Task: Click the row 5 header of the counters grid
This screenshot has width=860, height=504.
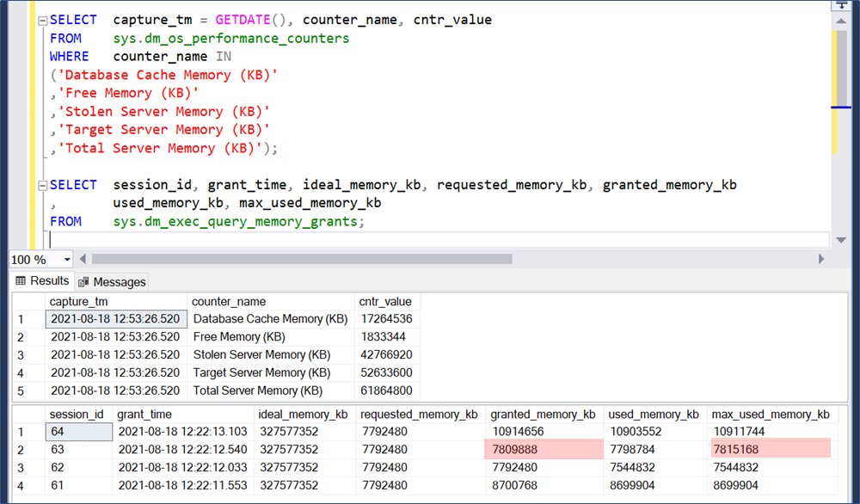Action: point(28,391)
